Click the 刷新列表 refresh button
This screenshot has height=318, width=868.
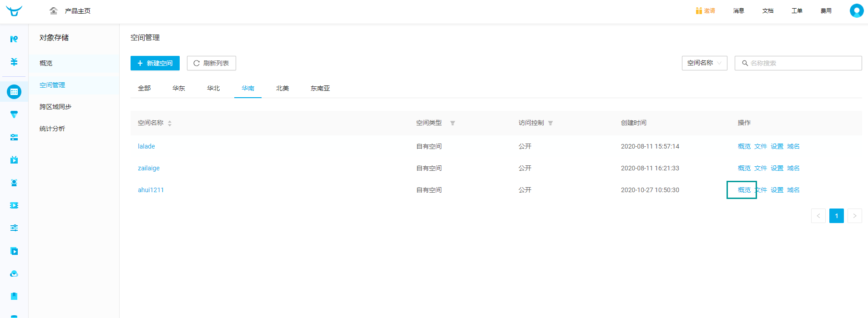(x=212, y=63)
